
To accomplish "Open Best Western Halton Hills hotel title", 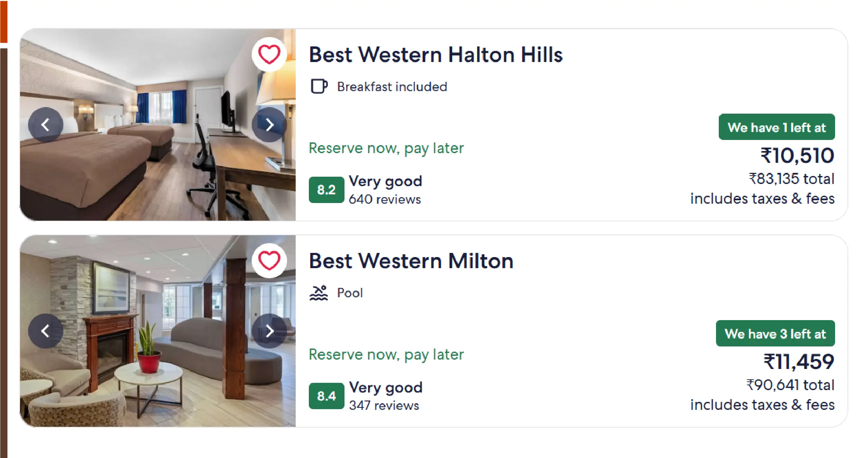I will pyautogui.click(x=436, y=55).
